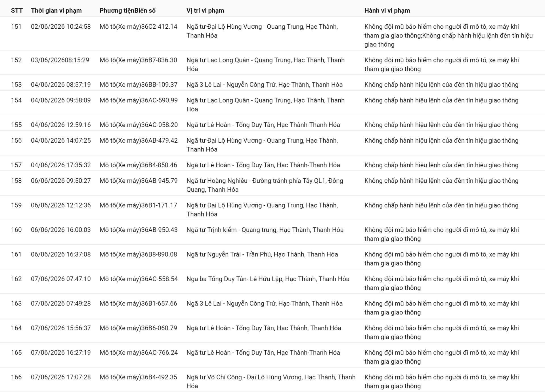The width and height of the screenshot is (545, 392).
Task: Select Ngã tư Võ Chí Công location row 166
Action: click(x=271, y=382)
